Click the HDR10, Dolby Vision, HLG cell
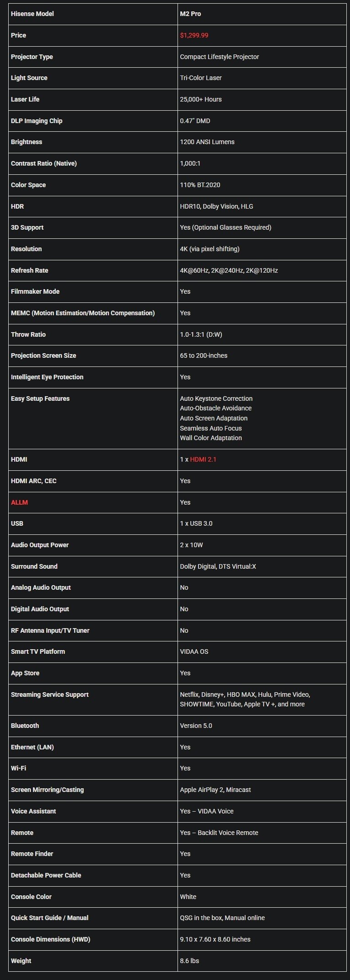 pyautogui.click(x=262, y=206)
